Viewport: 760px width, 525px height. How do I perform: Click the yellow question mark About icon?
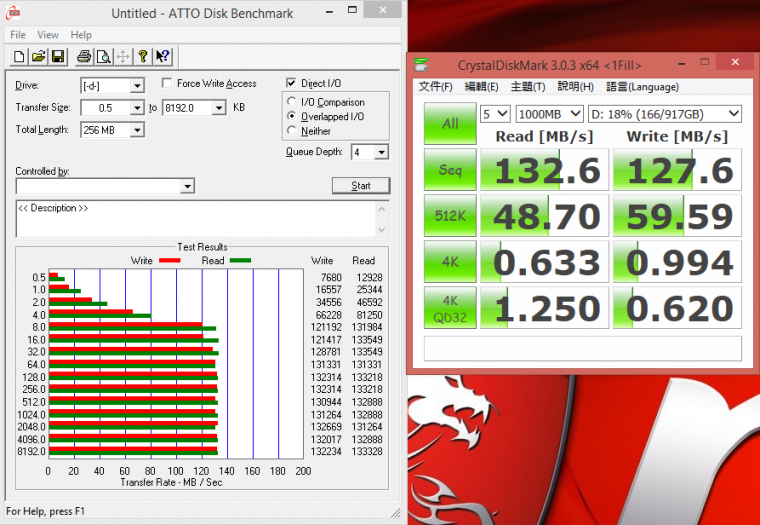[143, 56]
